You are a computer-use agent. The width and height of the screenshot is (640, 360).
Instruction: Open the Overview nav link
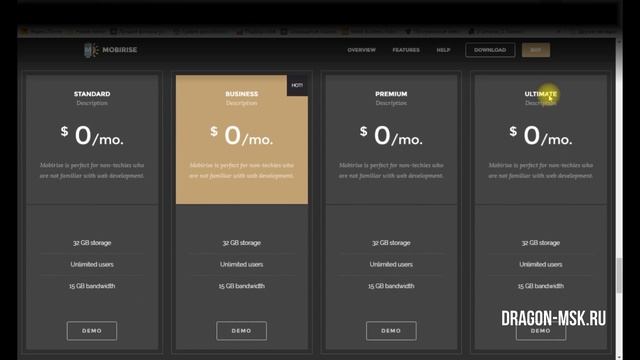(361, 50)
